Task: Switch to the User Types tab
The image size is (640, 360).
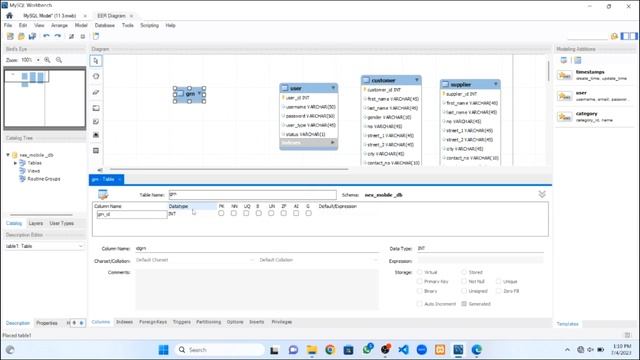Action: (62, 223)
